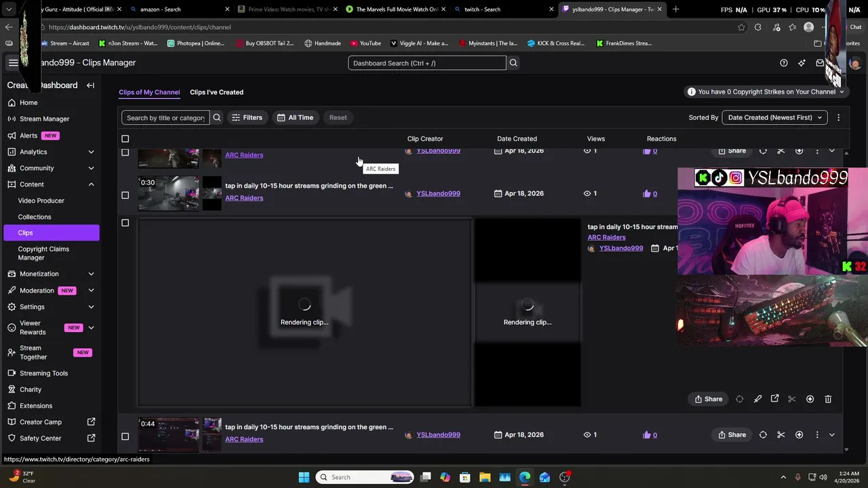Click the sparkle icon in expanded clip actions
The height and width of the screenshot is (488, 868).
pyautogui.click(x=810, y=399)
